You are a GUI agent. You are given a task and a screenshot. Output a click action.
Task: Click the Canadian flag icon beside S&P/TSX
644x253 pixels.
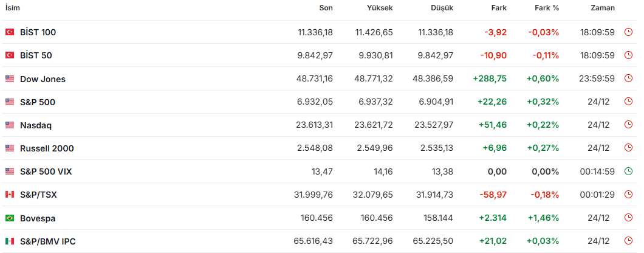pos(10,195)
